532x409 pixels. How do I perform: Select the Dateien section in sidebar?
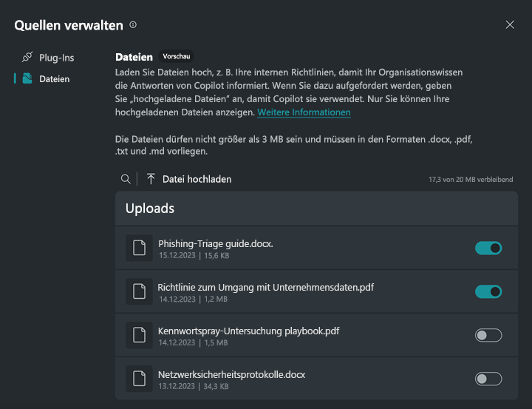[54, 78]
